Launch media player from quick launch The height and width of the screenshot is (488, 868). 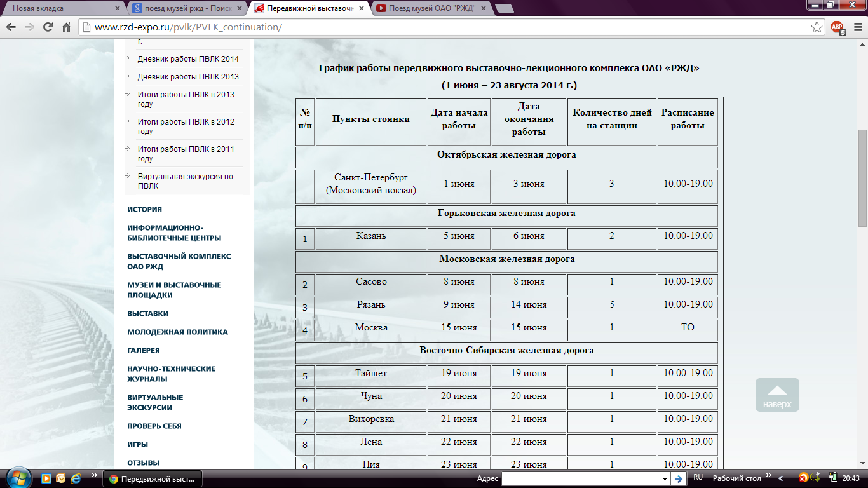46,478
